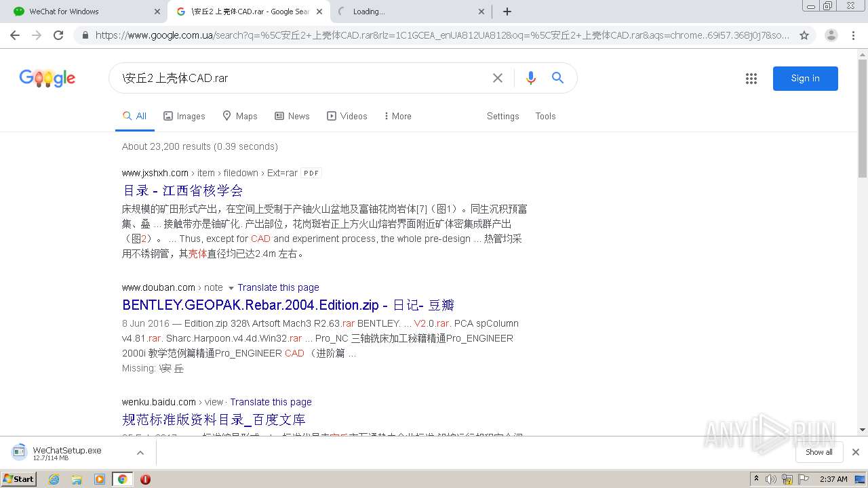Open Chrome three-dot menu
The width and height of the screenshot is (868, 488).
tap(853, 35)
